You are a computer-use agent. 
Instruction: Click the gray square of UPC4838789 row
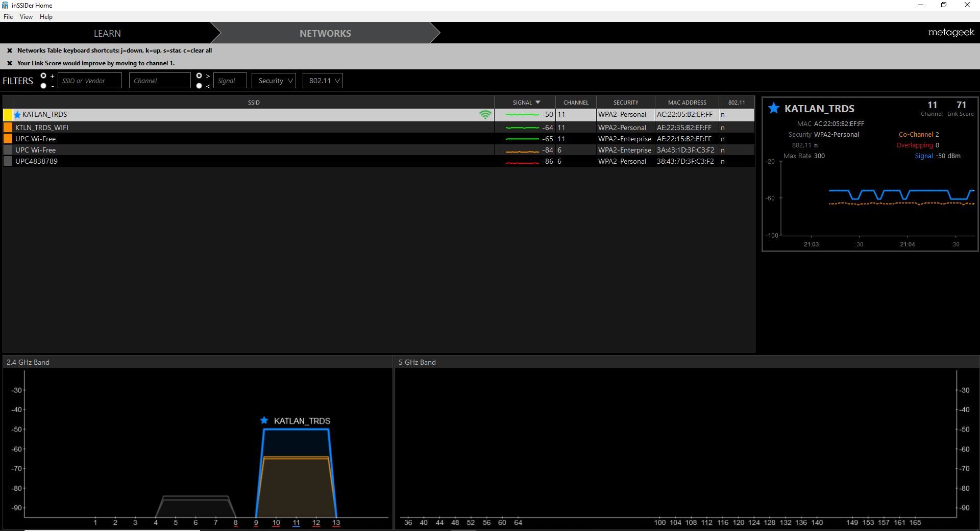8,161
